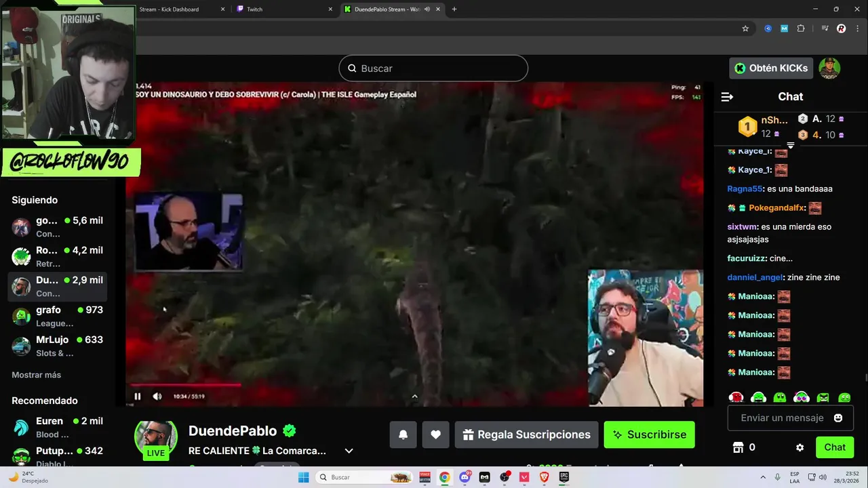Click username Ragna55 in chat
The width and height of the screenshot is (868, 488).
745,189
